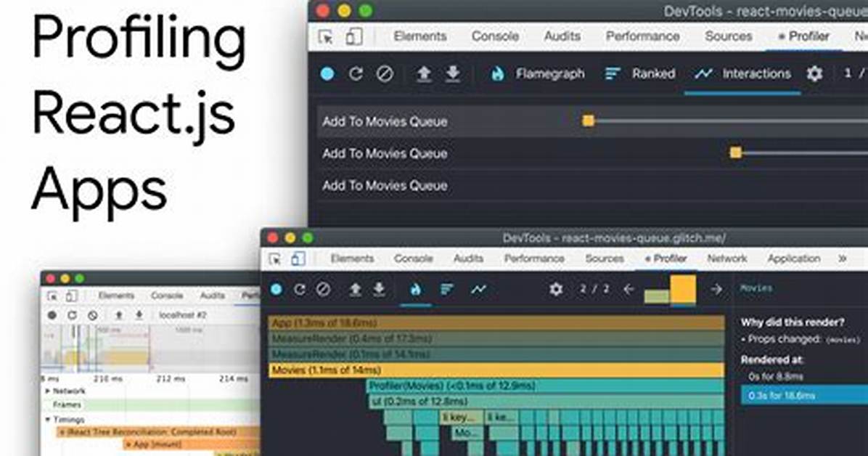Screen dimensions: 868x456
Task: Select MeasureRender (0.4ms of 17.3ms) bar
Action: pyautogui.click(x=496, y=338)
